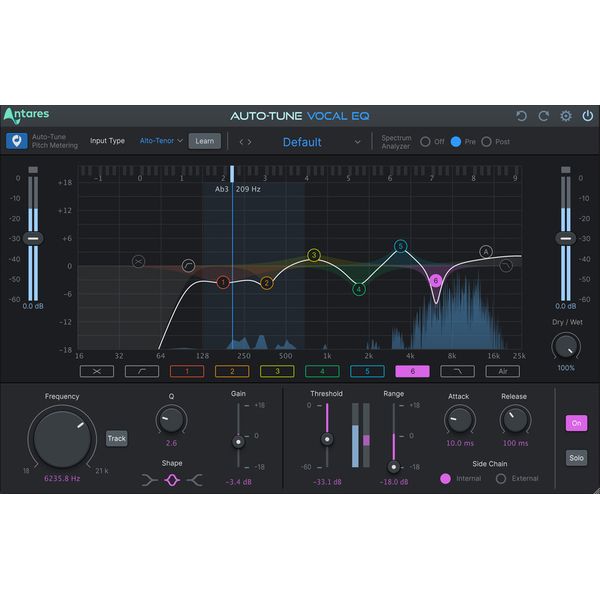Click the Range slider handle

[x=393, y=467]
